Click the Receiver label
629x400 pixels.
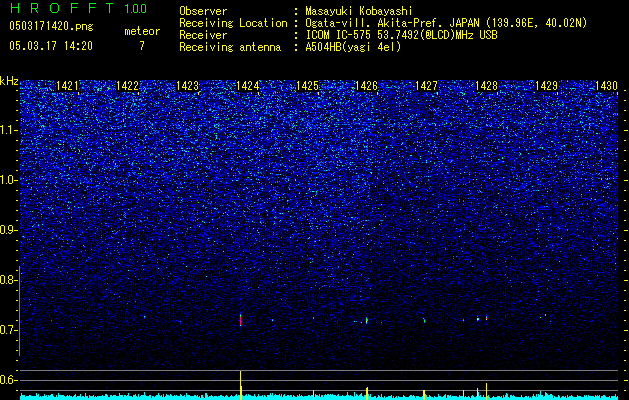coord(203,35)
